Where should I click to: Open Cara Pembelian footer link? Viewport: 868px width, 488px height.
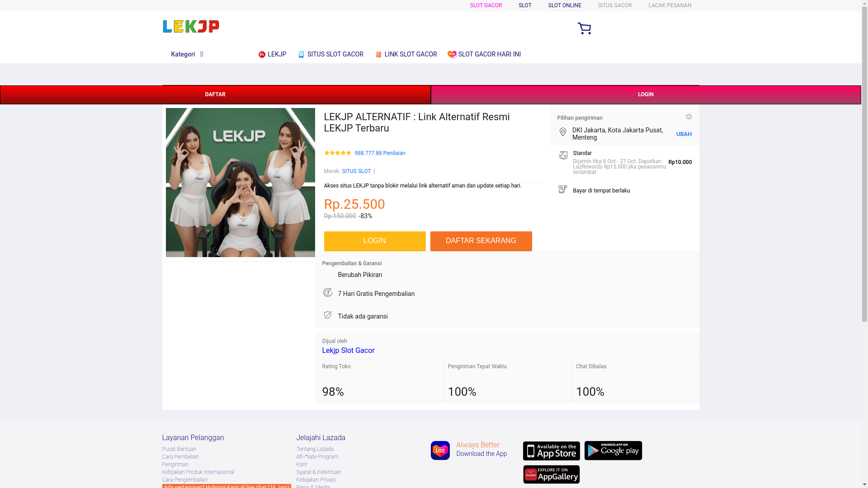(180, 457)
